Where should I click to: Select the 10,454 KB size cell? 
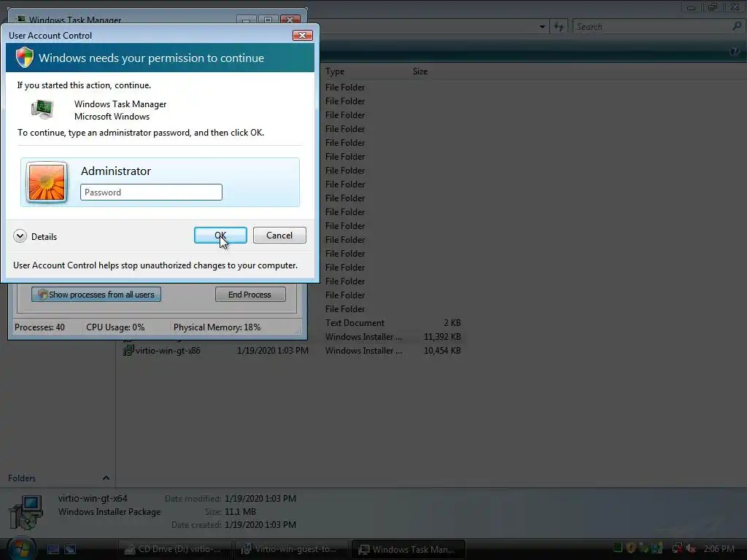(x=442, y=351)
